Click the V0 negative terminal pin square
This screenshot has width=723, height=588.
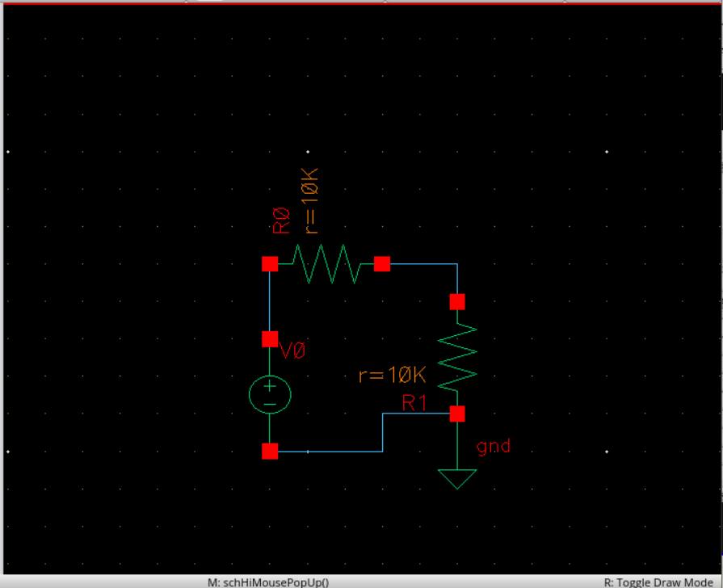tap(270, 451)
